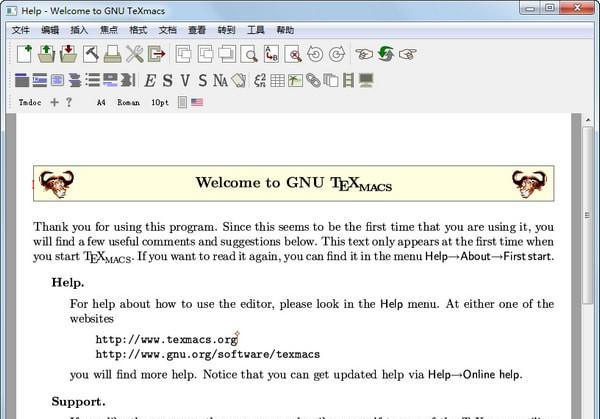The image size is (600, 419).
Task: Open the 格式 menu
Action: pyautogui.click(x=138, y=30)
